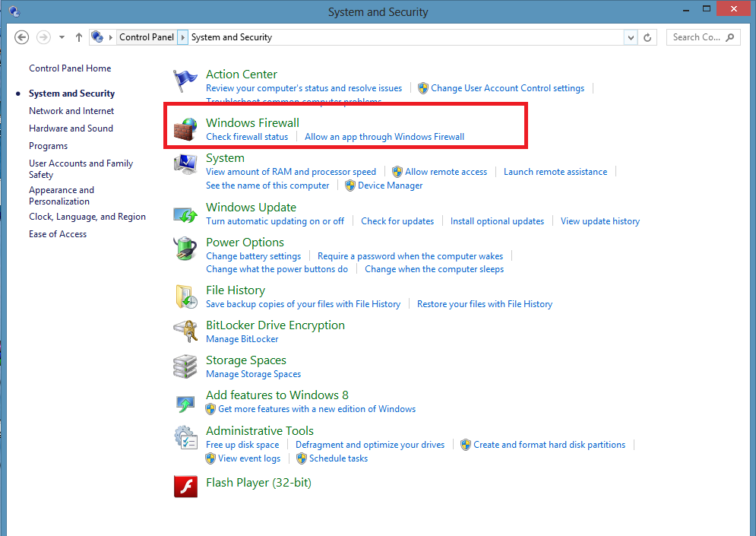Click the Storage Spaces drive stack icon

pos(185,366)
